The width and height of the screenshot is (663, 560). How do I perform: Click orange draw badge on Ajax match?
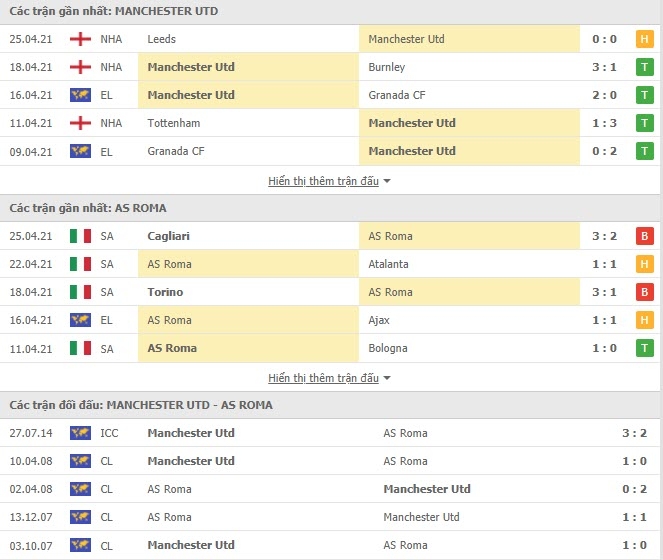(644, 320)
